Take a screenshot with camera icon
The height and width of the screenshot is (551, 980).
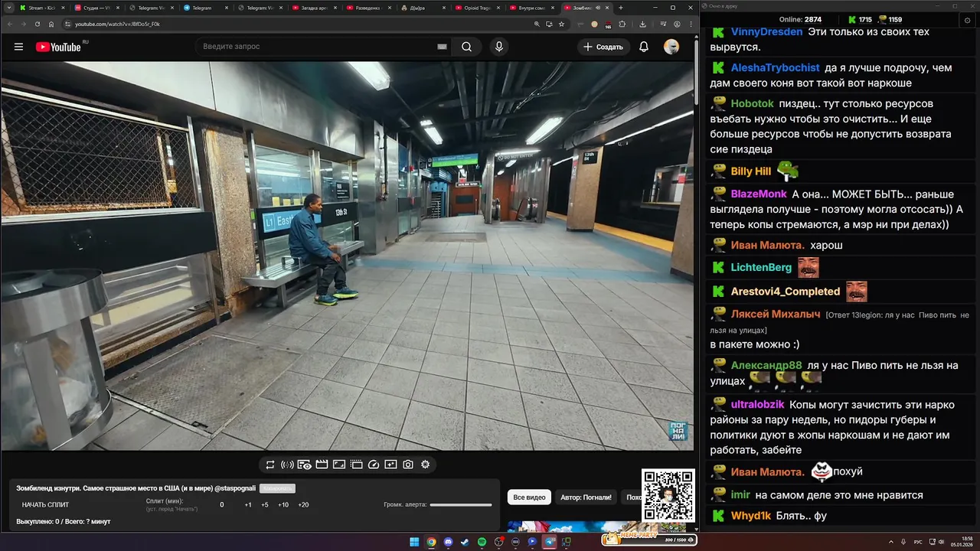coord(408,465)
